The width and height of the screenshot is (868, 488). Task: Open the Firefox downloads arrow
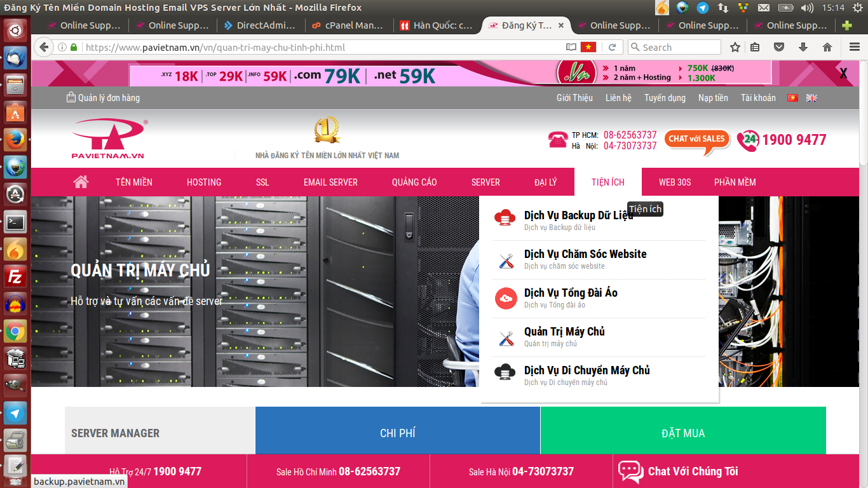(803, 47)
